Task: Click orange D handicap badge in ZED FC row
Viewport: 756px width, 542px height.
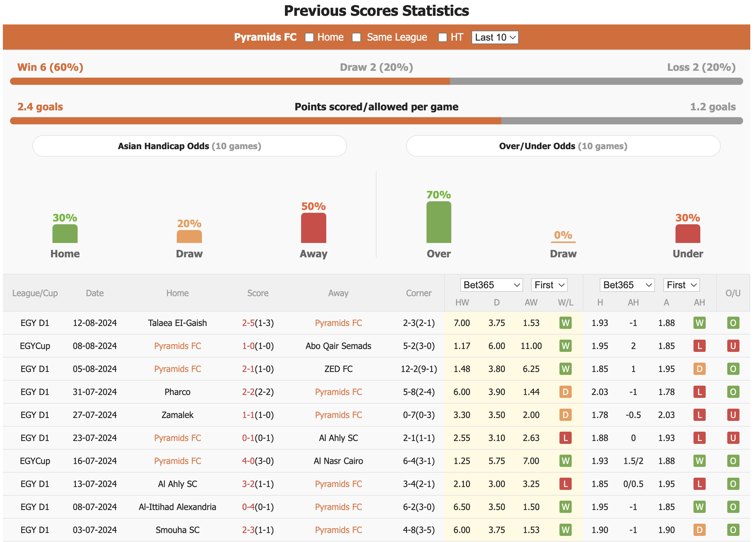Action: (699, 369)
